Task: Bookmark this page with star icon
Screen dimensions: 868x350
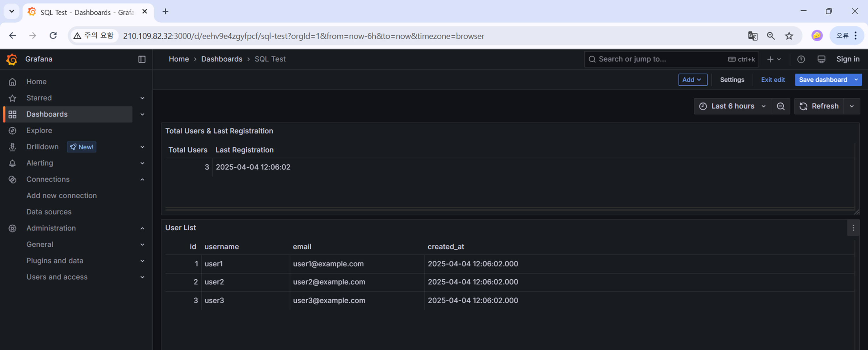Action: 789,36
